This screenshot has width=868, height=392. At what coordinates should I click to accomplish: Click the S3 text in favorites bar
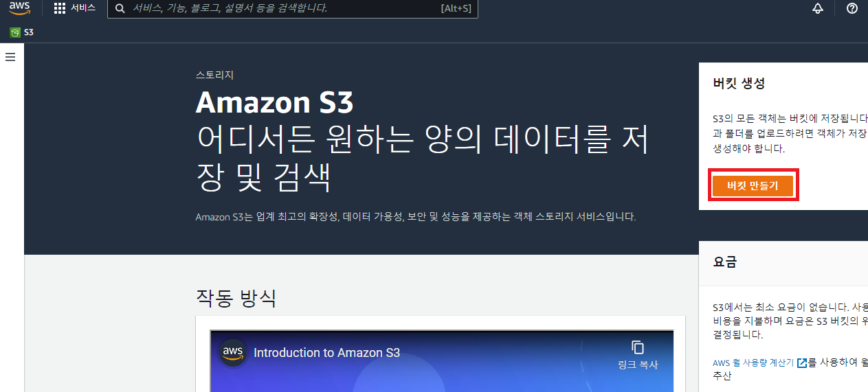(28, 32)
